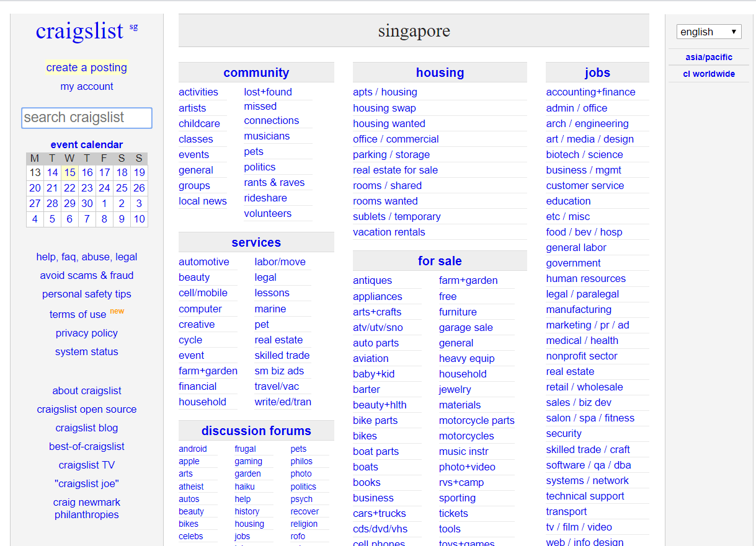This screenshot has width=756, height=546.
Task: View tv / film / video jobs
Action: [x=579, y=527]
